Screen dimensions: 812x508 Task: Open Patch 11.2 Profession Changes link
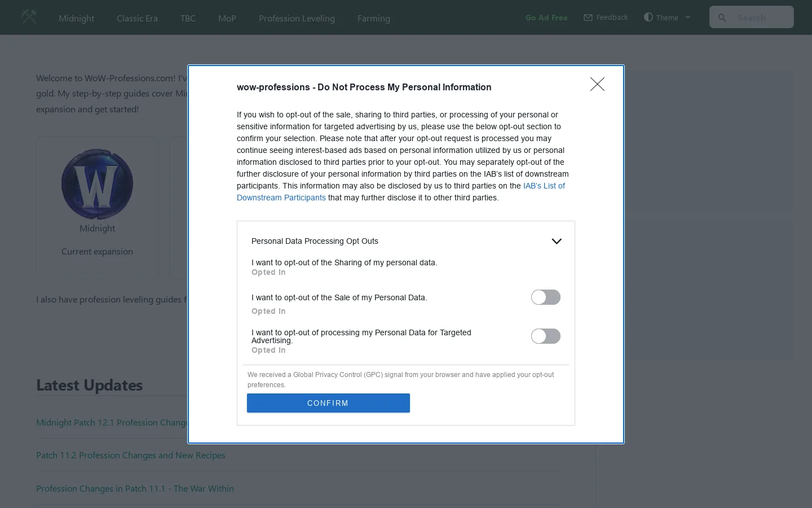[131, 456]
